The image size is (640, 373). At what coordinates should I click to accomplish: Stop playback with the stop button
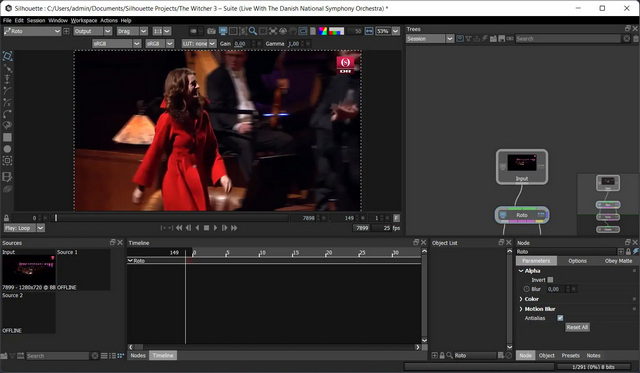tap(207, 228)
